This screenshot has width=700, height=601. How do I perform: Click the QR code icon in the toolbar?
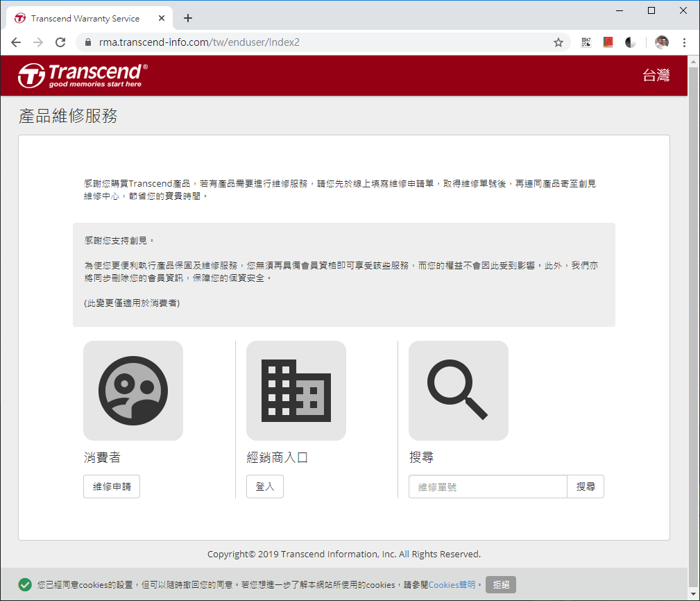click(x=586, y=42)
